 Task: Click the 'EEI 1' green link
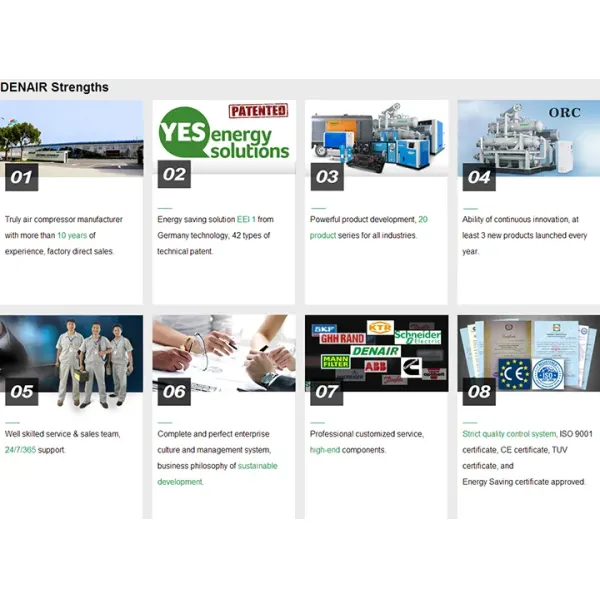point(246,219)
